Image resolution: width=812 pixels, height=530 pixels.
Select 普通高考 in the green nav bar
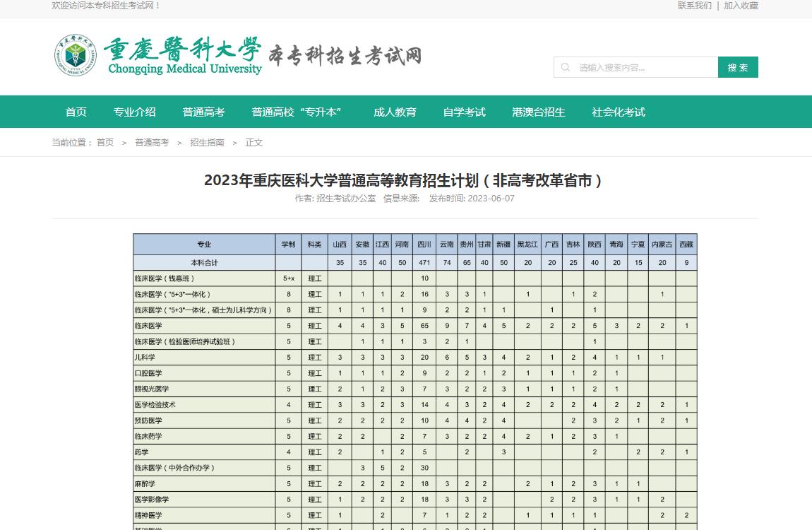[203, 112]
